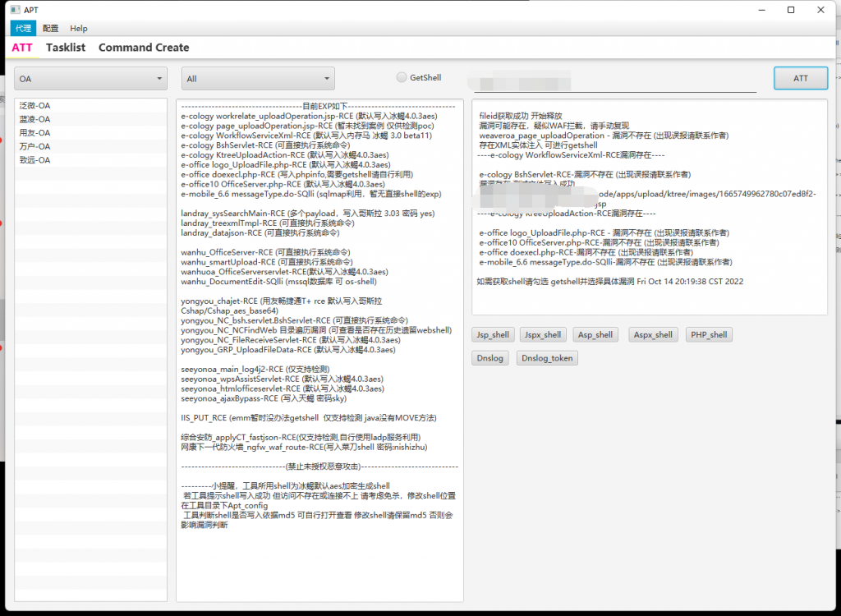Click yongyou_GRP_UploadFileData-RCE line
The width and height of the screenshot is (841, 616).
288,349
